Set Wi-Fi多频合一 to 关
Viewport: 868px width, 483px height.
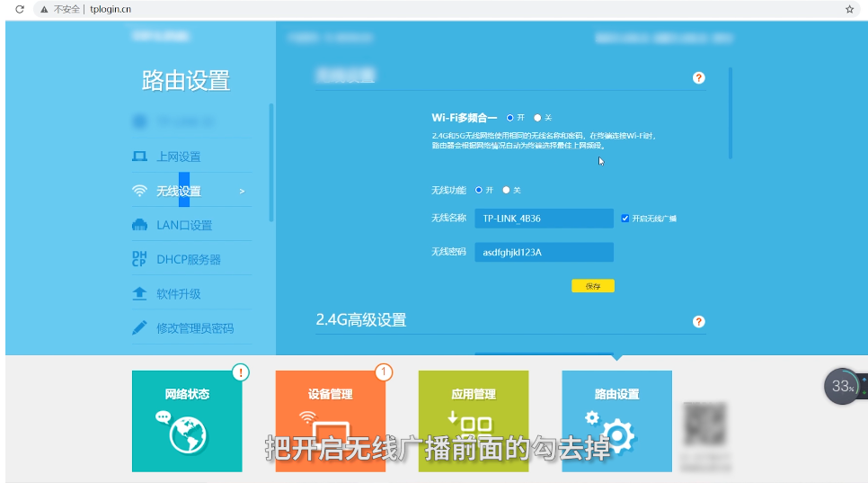(537, 117)
